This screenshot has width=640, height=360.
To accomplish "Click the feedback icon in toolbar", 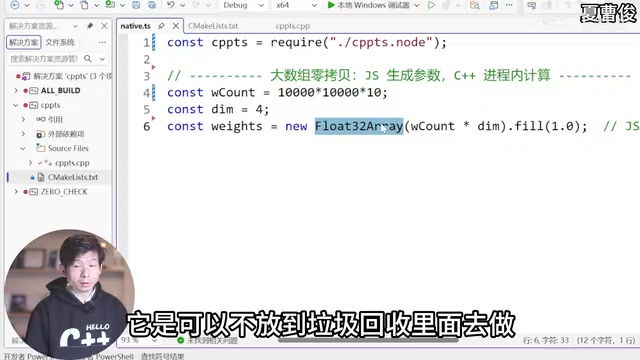I will (531, 5).
